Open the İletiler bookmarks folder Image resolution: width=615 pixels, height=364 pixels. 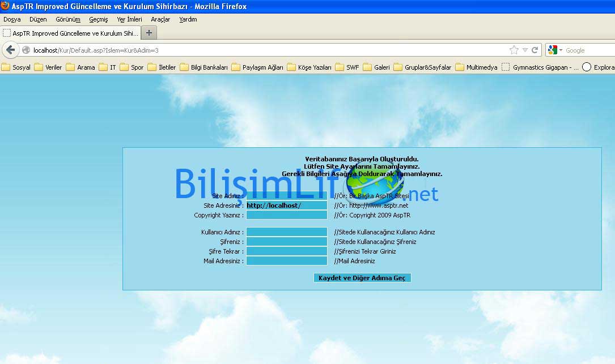click(x=162, y=67)
